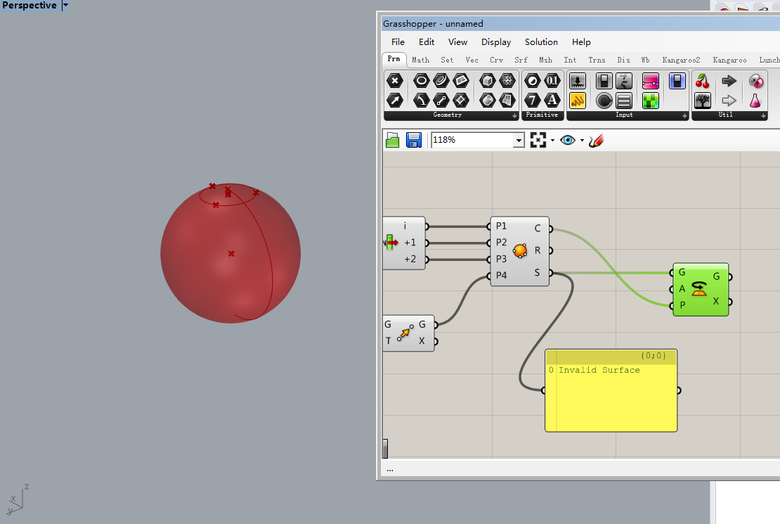Click the Circle parameter icon

click(x=422, y=81)
